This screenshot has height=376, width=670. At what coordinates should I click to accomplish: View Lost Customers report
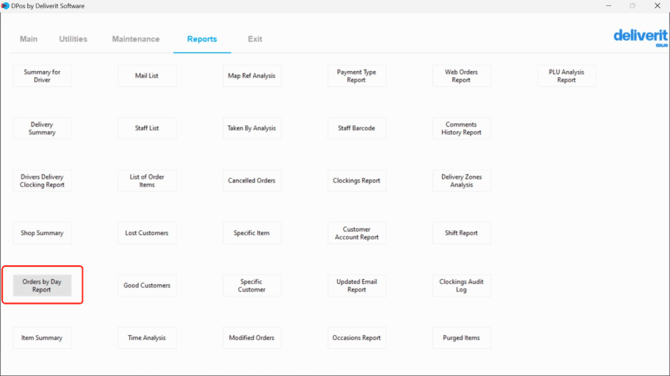click(147, 233)
